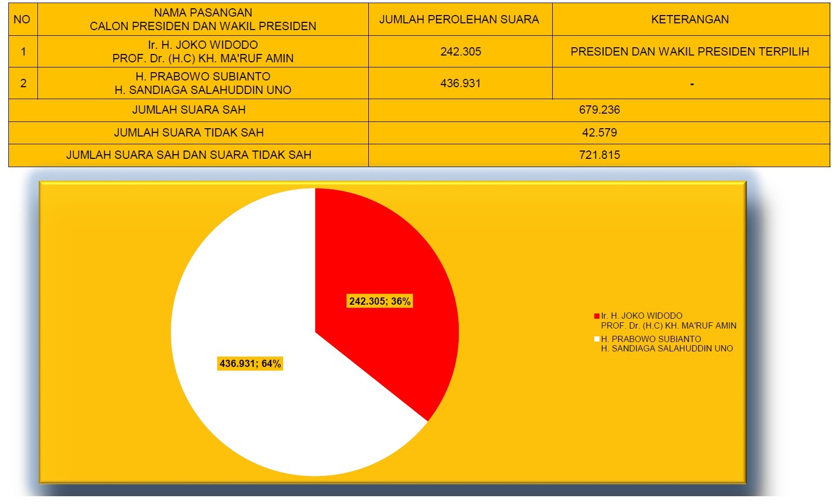Click the "KETERANGAN" column header
This screenshot has width=840, height=504.
[x=690, y=20]
